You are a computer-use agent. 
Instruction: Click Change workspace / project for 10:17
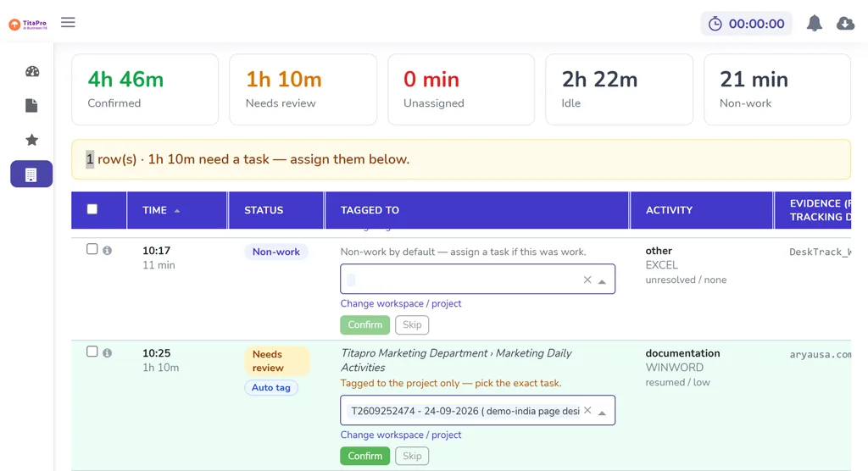(x=401, y=303)
